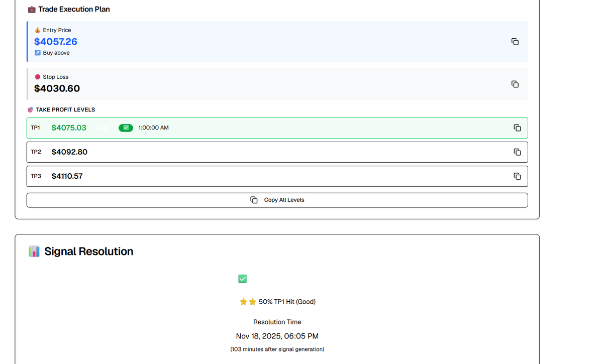Copy the Entry Price value
This screenshot has width=603, height=364.
(x=515, y=42)
